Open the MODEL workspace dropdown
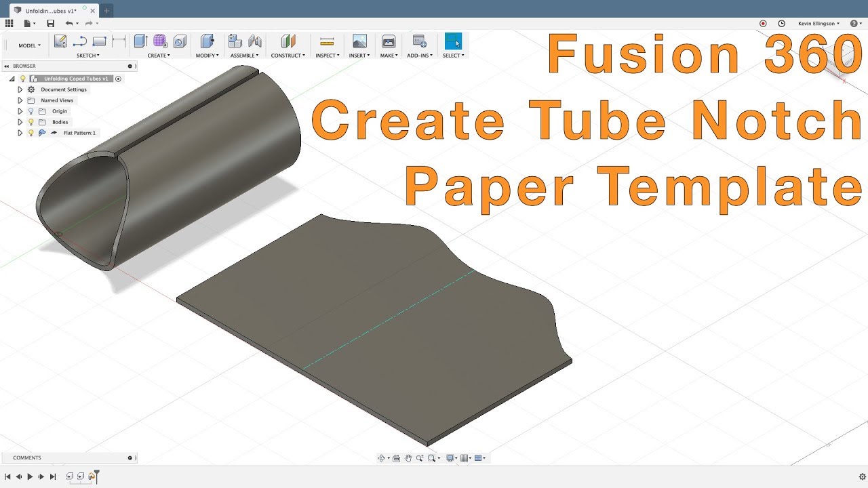The image size is (868, 488). pyautogui.click(x=29, y=45)
